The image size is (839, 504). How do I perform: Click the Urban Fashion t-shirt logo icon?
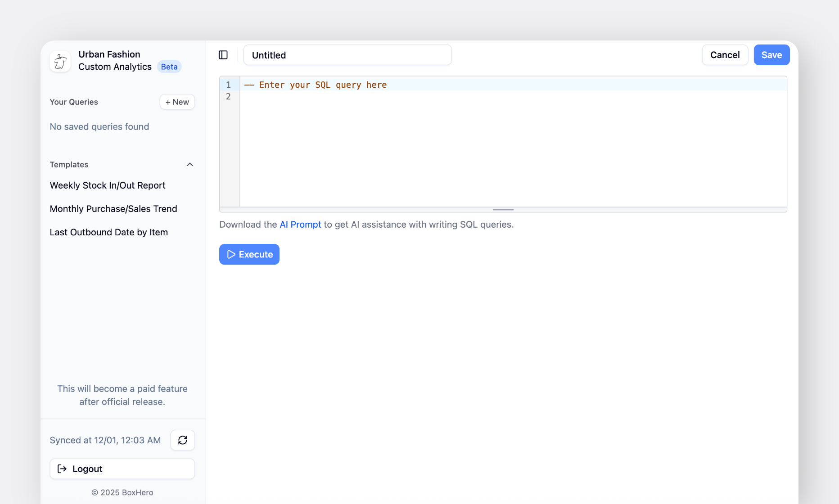click(60, 61)
